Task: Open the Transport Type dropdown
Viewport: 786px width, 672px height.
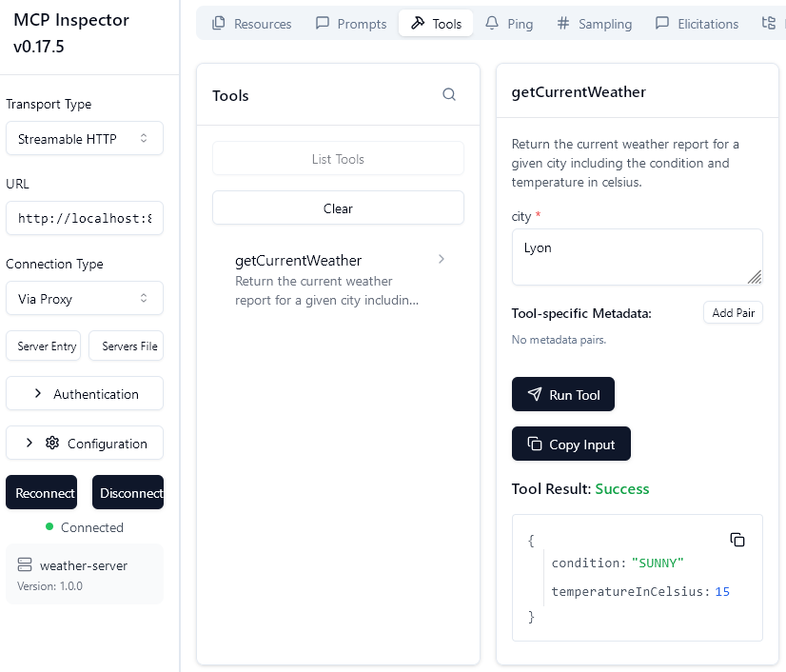Action: [84, 139]
